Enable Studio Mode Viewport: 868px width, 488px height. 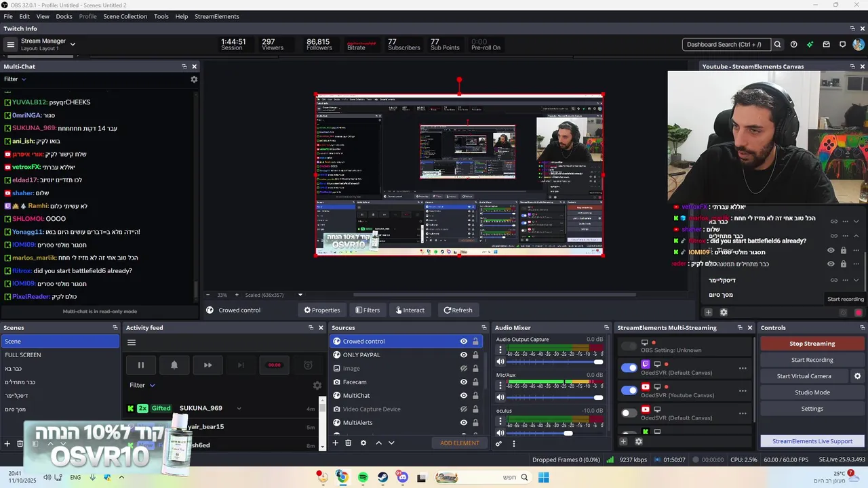(x=812, y=392)
